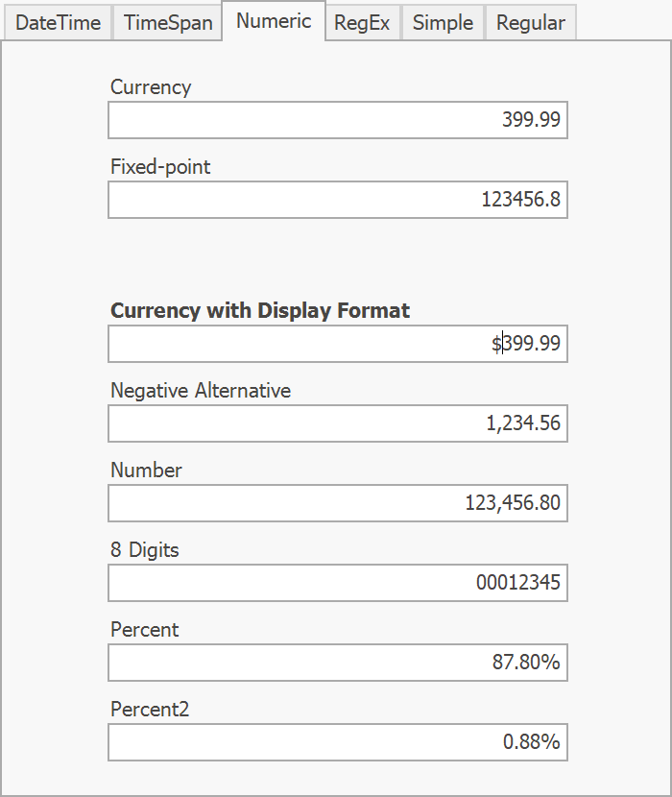672x797 pixels.
Task: Click the "Fixed-point" label
Action: pos(160,166)
